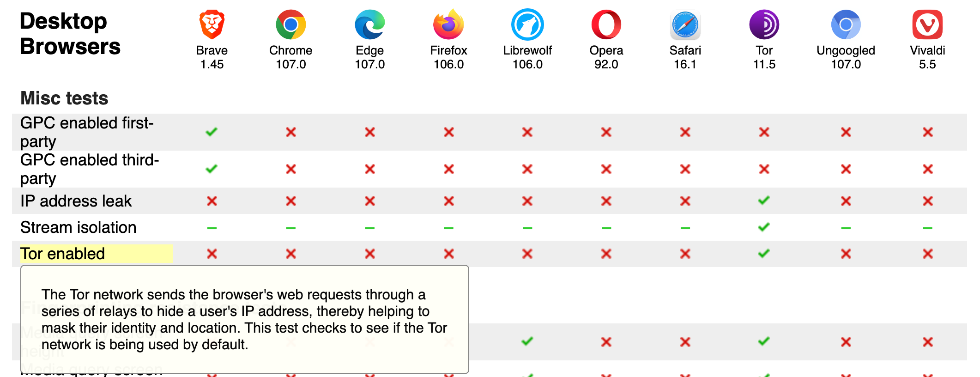Viewport: 980px width, 377px height.
Task: Select the Edge browser icon
Action: [369, 24]
